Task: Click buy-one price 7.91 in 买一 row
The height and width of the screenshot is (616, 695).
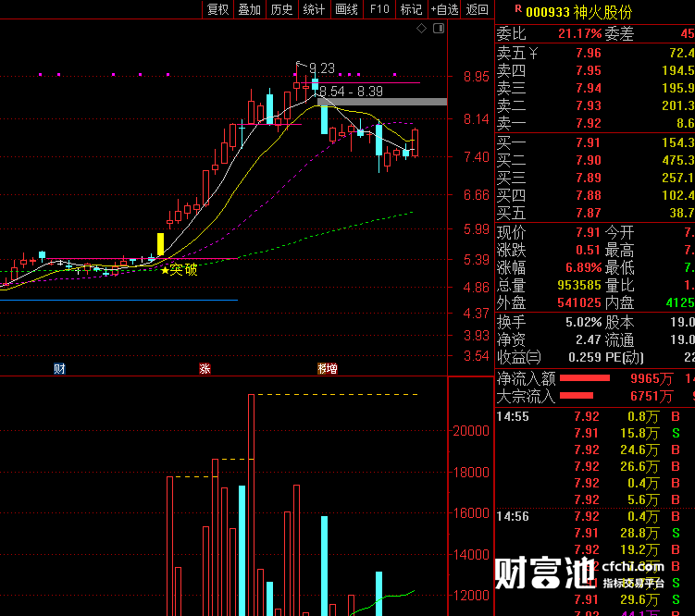Action: pos(589,142)
